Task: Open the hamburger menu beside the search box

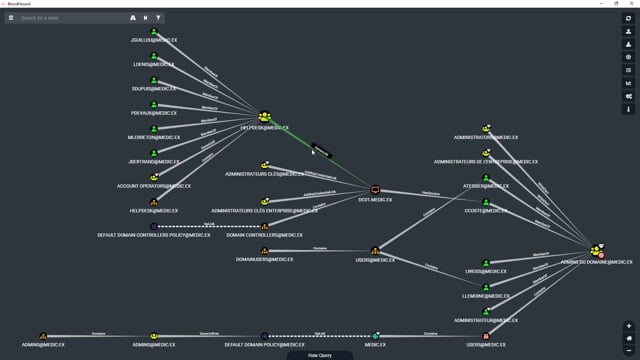Action: tap(11, 18)
